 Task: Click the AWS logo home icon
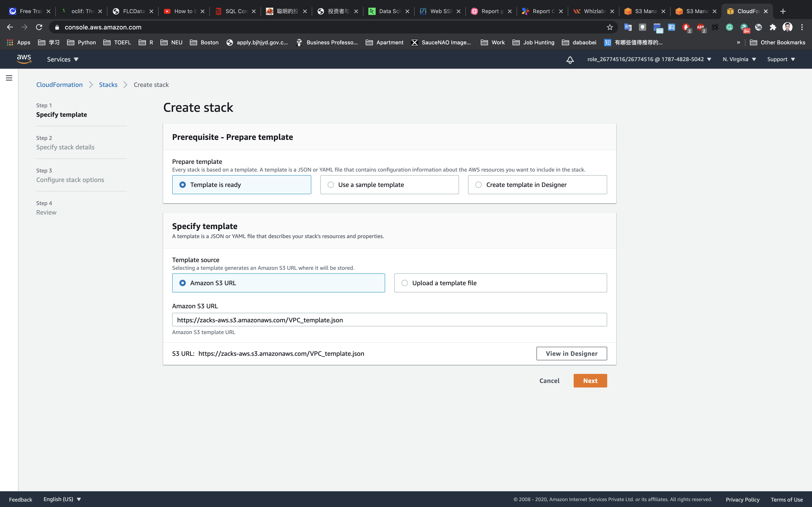click(24, 59)
